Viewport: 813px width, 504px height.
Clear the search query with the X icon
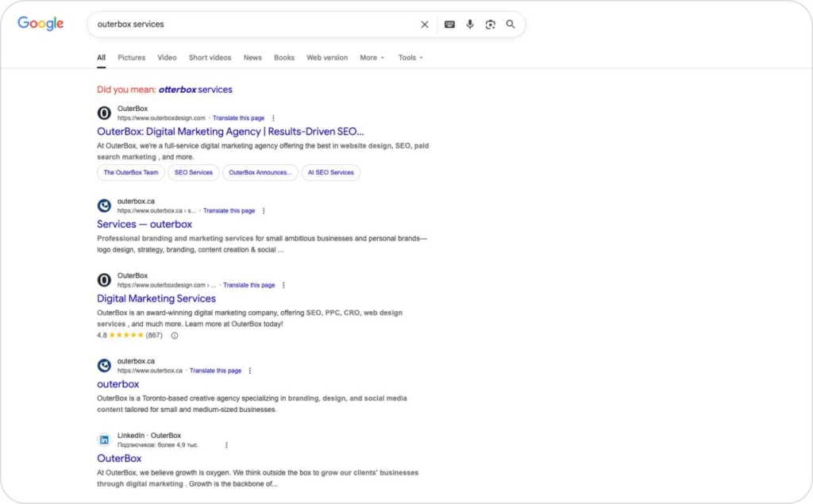tap(425, 25)
